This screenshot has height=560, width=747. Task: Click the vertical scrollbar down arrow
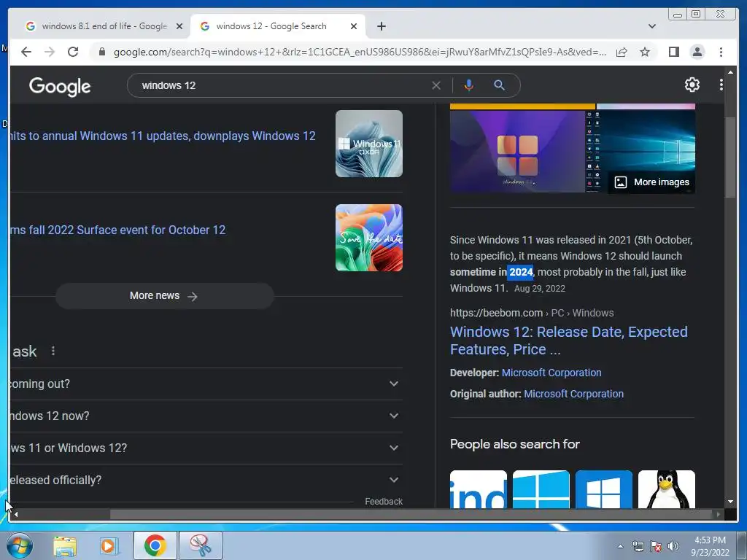(x=730, y=502)
